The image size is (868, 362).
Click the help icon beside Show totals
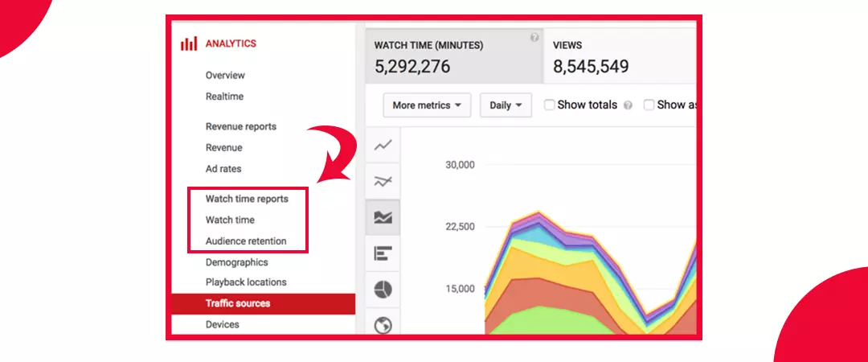tap(627, 105)
